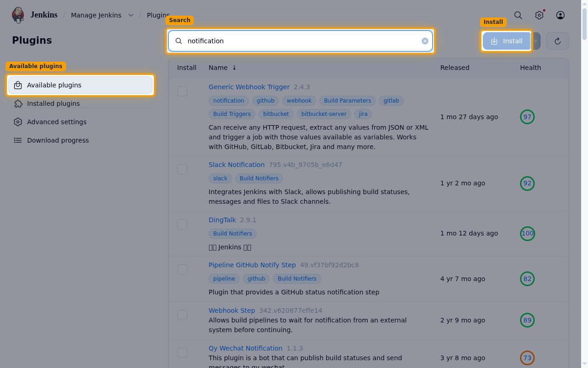Open Advanced settings in the sidebar
This screenshot has width=588, height=368.
[80, 122]
